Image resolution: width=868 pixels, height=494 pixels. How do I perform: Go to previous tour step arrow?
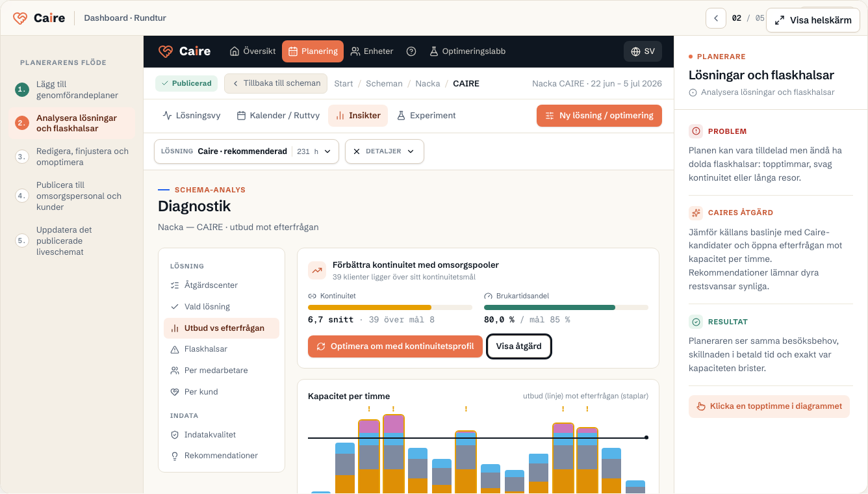[716, 18]
